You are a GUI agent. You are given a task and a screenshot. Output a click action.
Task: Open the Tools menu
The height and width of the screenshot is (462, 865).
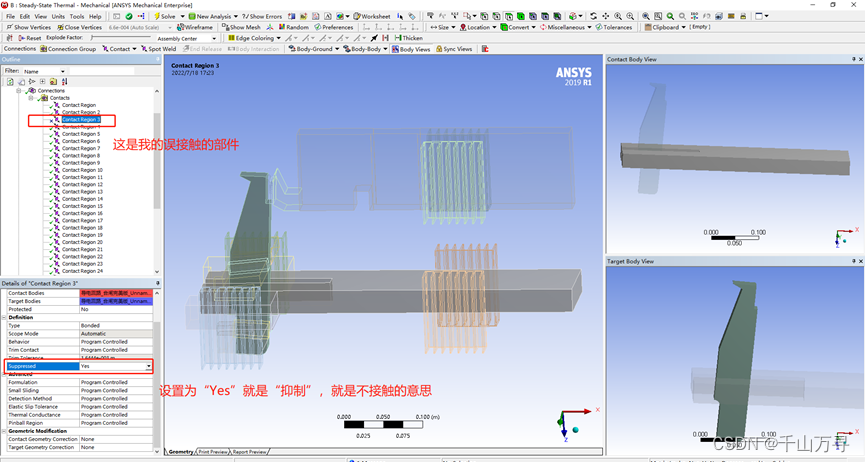(77, 16)
